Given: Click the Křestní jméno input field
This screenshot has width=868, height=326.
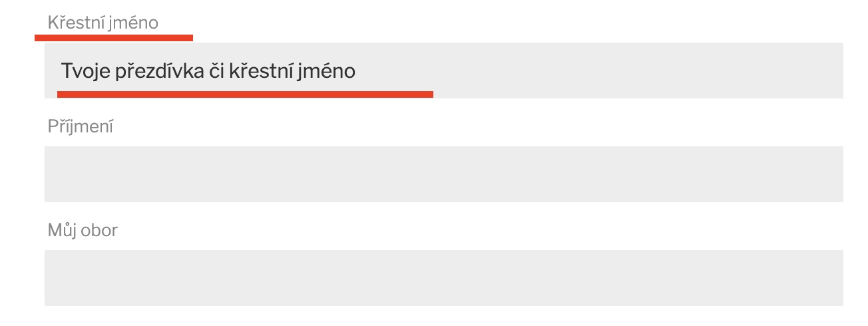Looking at the screenshot, I should [444, 71].
